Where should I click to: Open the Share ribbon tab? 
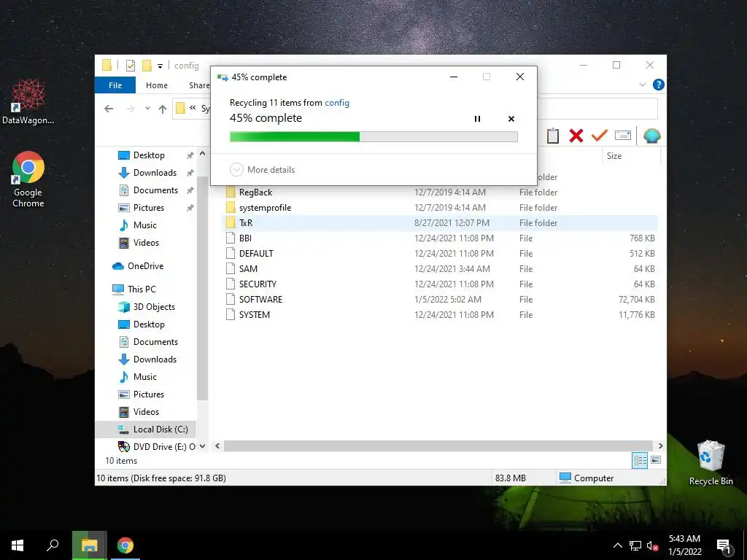[199, 85]
